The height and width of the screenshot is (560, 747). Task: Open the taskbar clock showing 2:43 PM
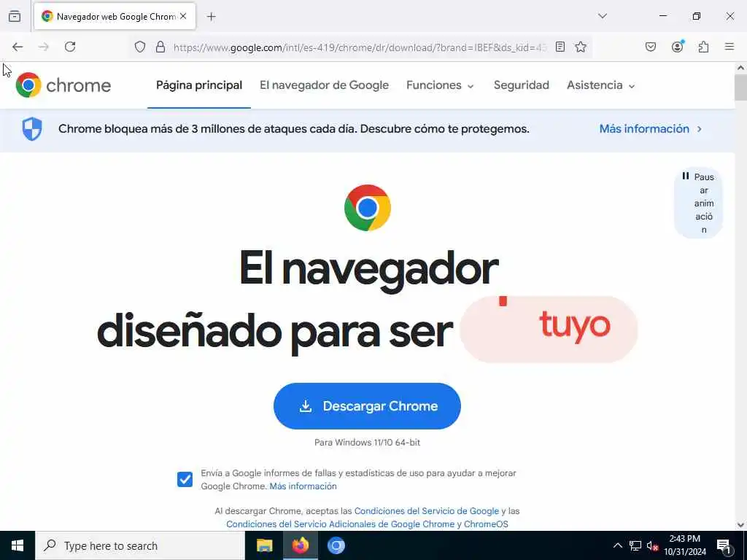tap(685, 545)
